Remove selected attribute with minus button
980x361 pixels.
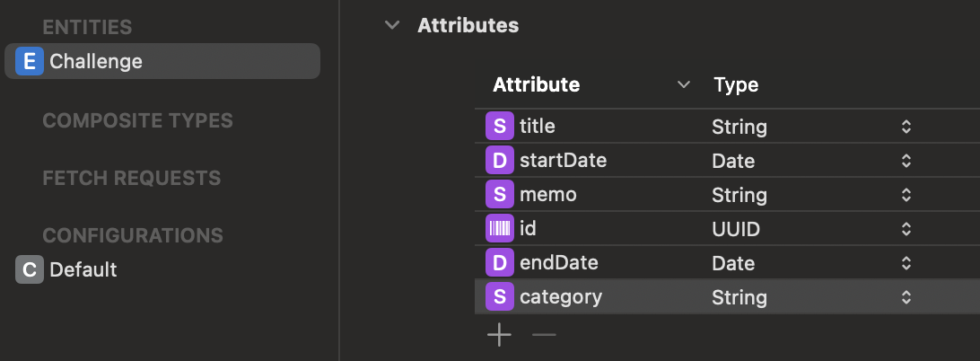tap(544, 336)
